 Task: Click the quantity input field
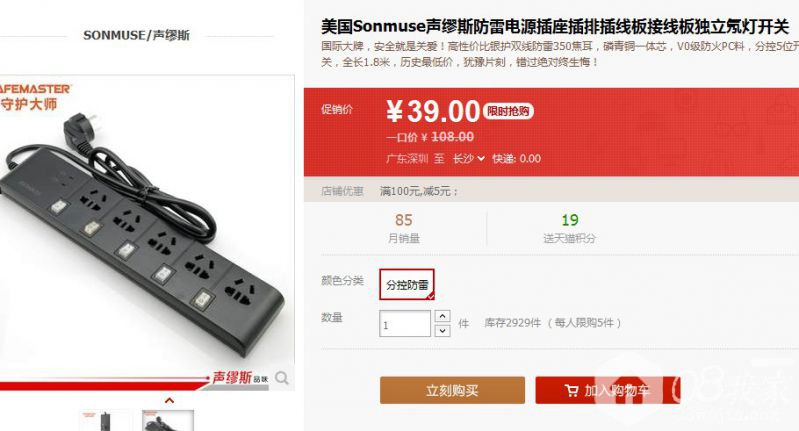pos(405,324)
